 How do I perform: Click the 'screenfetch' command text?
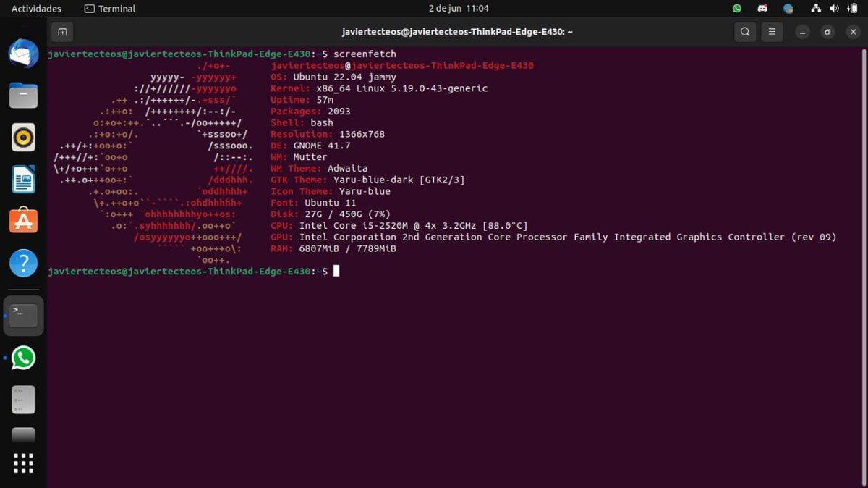pos(365,54)
